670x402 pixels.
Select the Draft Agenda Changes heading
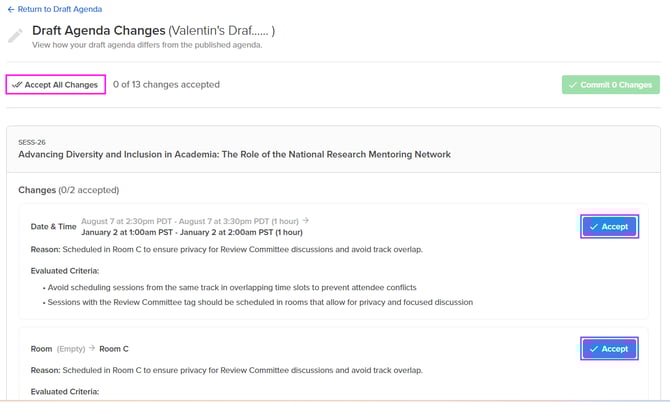[x=96, y=31]
